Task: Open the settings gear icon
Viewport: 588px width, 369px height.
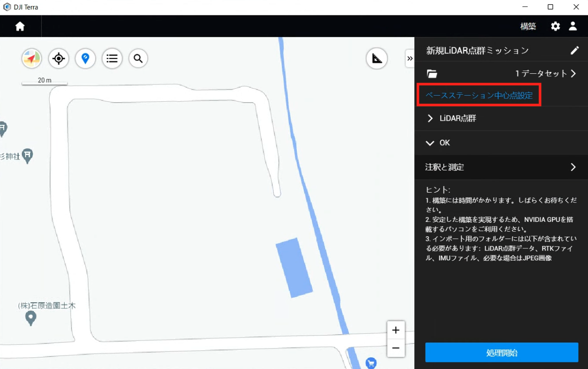Action: tap(555, 26)
